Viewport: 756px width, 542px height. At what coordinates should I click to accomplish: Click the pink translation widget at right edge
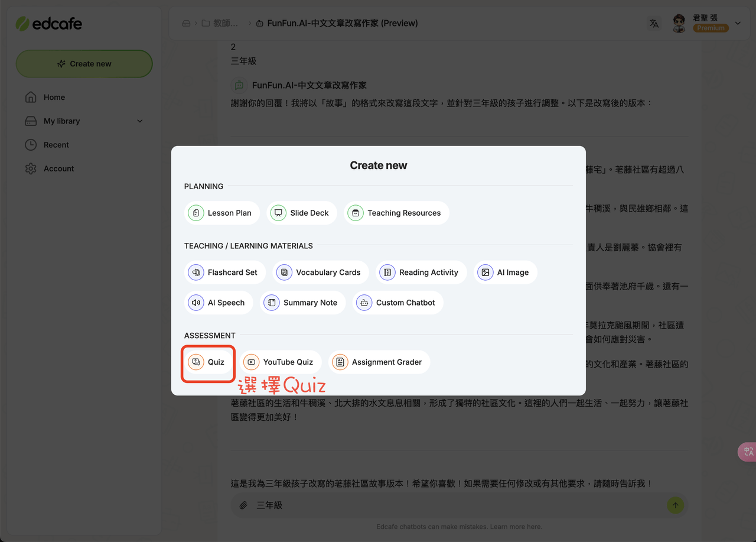pyautogui.click(x=747, y=452)
